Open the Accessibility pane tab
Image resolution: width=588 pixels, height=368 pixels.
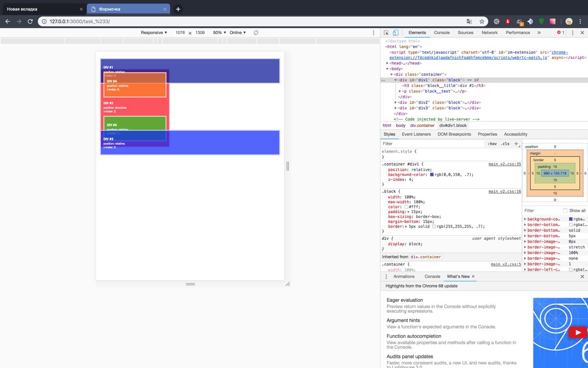tap(515, 134)
